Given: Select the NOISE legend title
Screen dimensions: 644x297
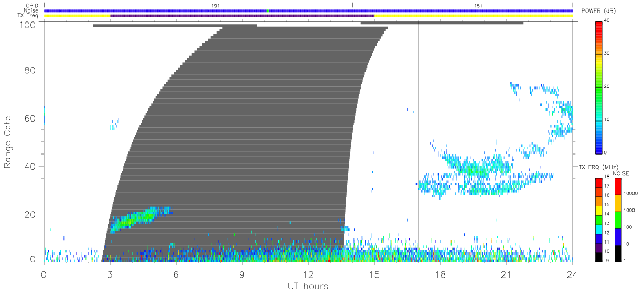Looking at the screenshot, I should [x=621, y=173].
